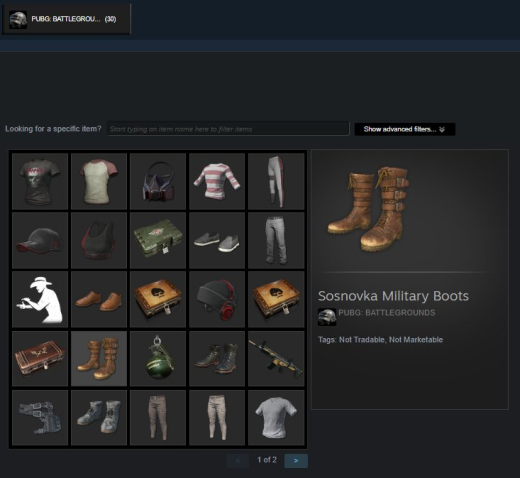This screenshot has width=520, height=478.
Task: Go to next inventory page
Action: pyautogui.click(x=296, y=461)
